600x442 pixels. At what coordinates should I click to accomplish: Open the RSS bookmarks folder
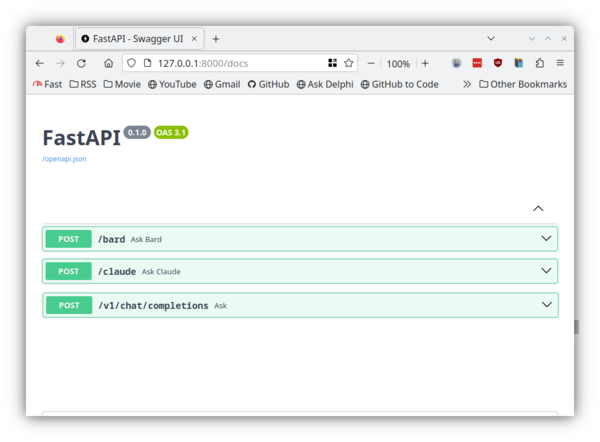point(83,84)
